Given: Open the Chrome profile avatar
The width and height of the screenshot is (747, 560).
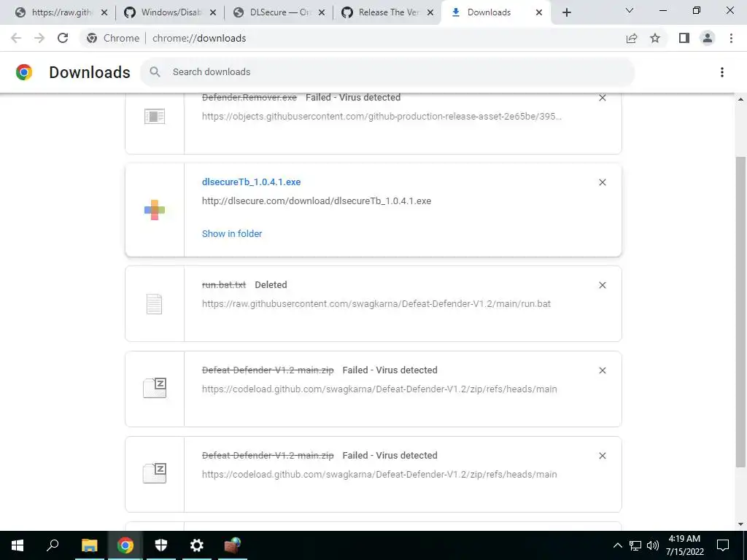Looking at the screenshot, I should 708,38.
